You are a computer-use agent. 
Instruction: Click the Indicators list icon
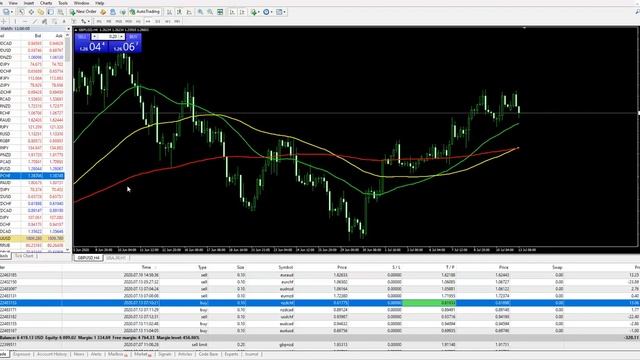[254, 12]
